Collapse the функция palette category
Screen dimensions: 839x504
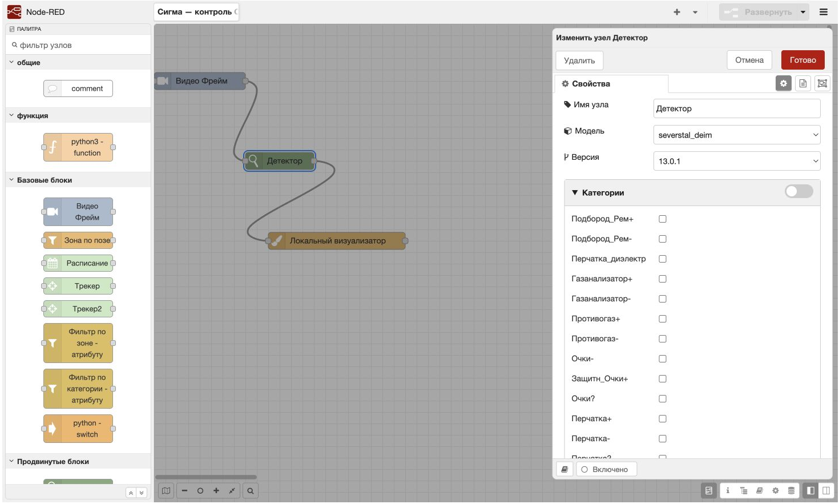tap(78, 115)
